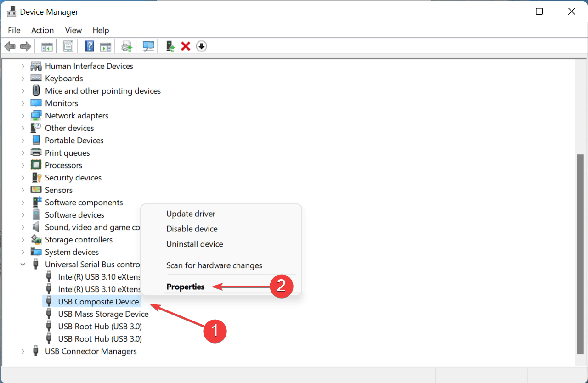Click the Back arrow toolbar icon

pos(10,46)
